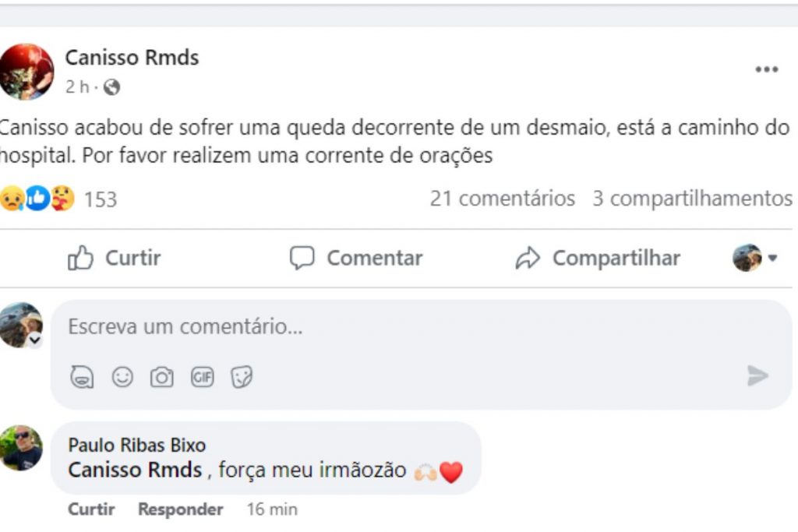The image size is (798, 532).
Task: Click the Comentar button
Action: [356, 258]
